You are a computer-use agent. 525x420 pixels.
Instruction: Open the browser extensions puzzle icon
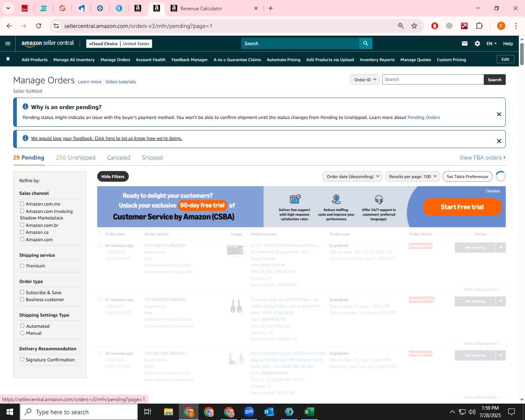[479, 26]
